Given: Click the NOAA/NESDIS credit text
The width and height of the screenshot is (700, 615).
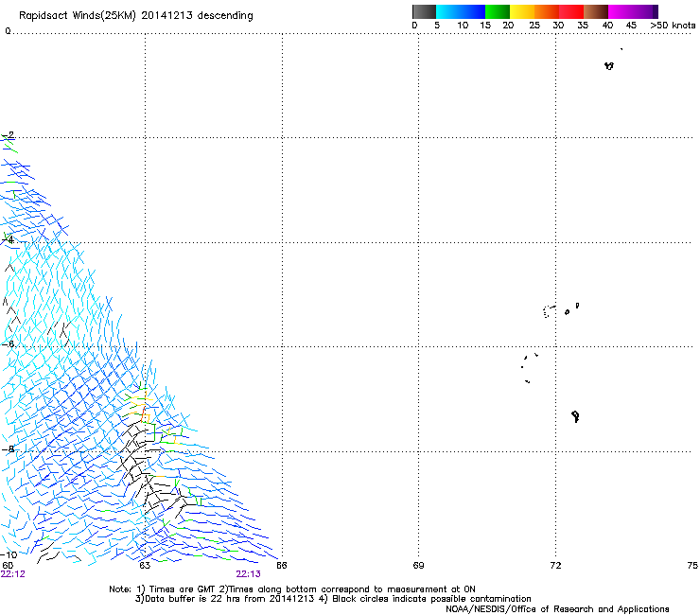Looking at the screenshot, I should tap(557, 609).
